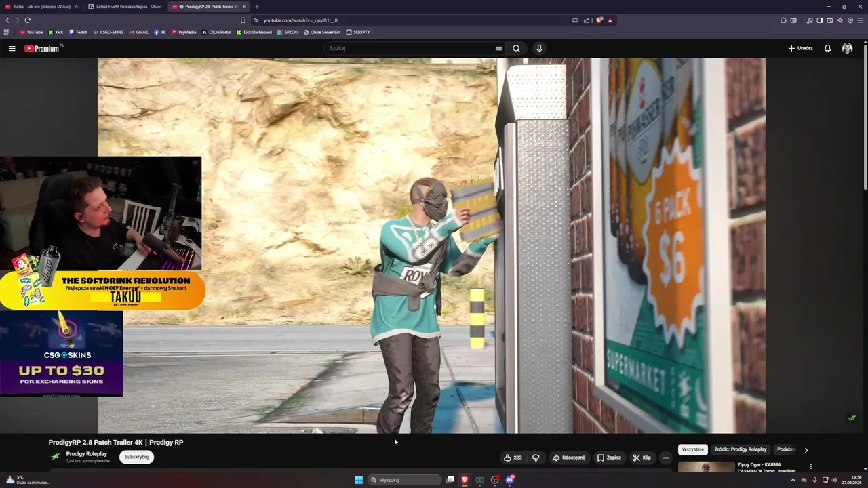
Task: Open Brave Rewards triangle icon
Action: (x=610, y=20)
